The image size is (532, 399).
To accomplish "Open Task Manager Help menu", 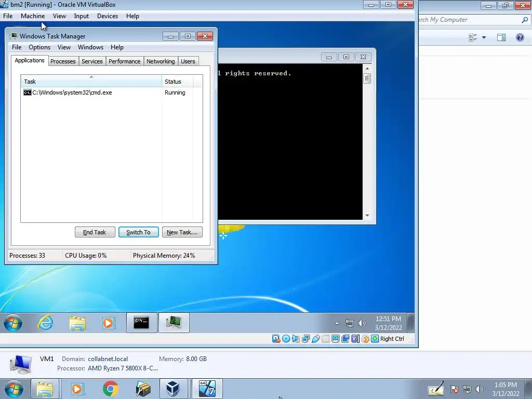I will click(117, 47).
